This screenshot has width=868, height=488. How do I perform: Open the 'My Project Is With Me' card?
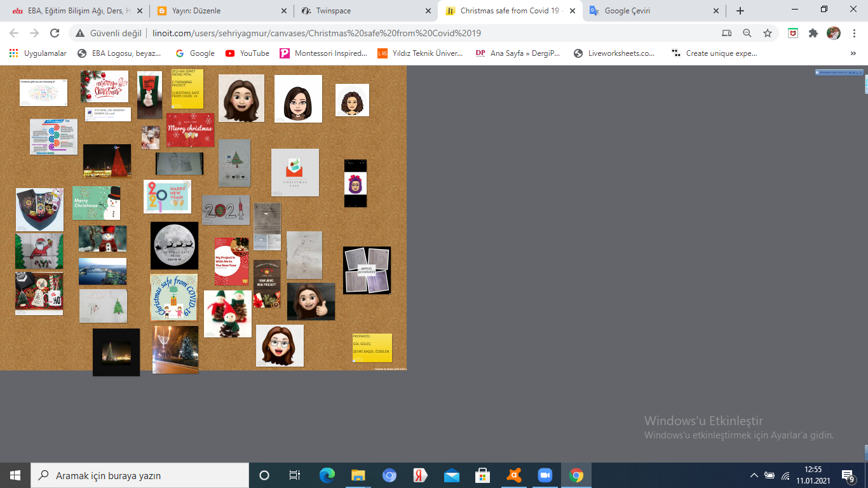[231, 261]
